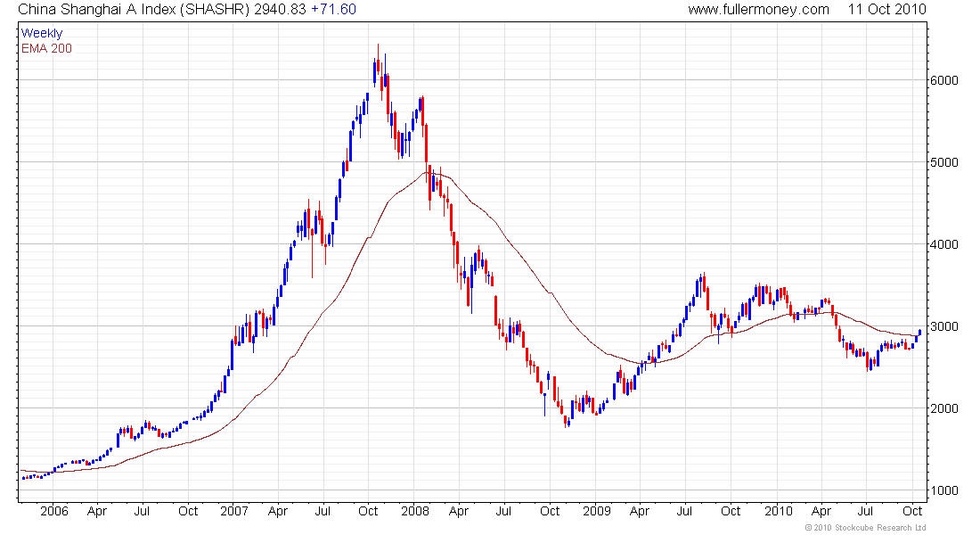Viewport: 980px width, 535px height.
Task: Click the 2009 x-axis label
Action: (597, 511)
